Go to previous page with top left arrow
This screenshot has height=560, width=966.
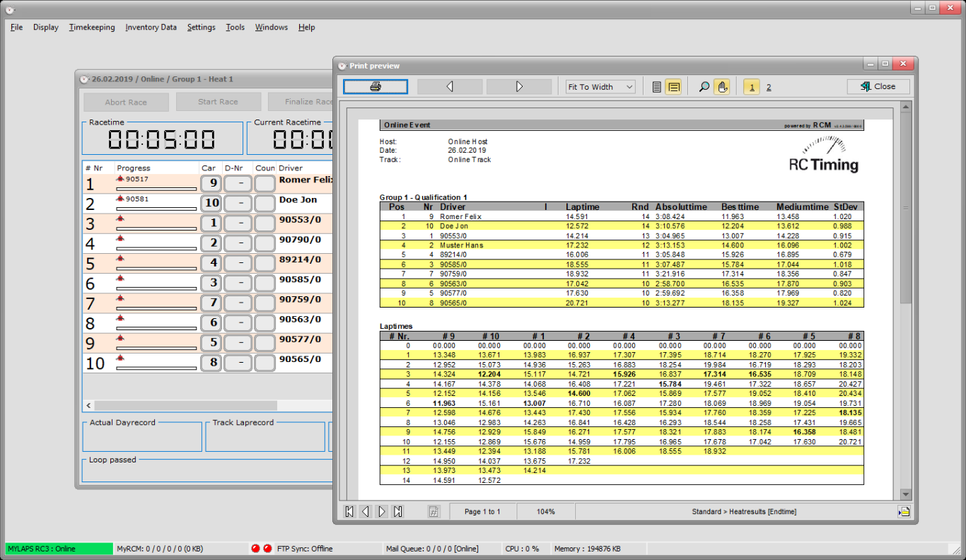(x=450, y=86)
